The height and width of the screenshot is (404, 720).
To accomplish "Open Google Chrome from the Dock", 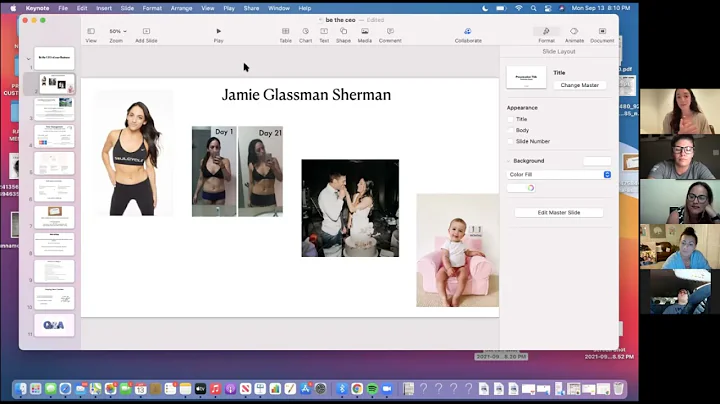I will coord(357,389).
